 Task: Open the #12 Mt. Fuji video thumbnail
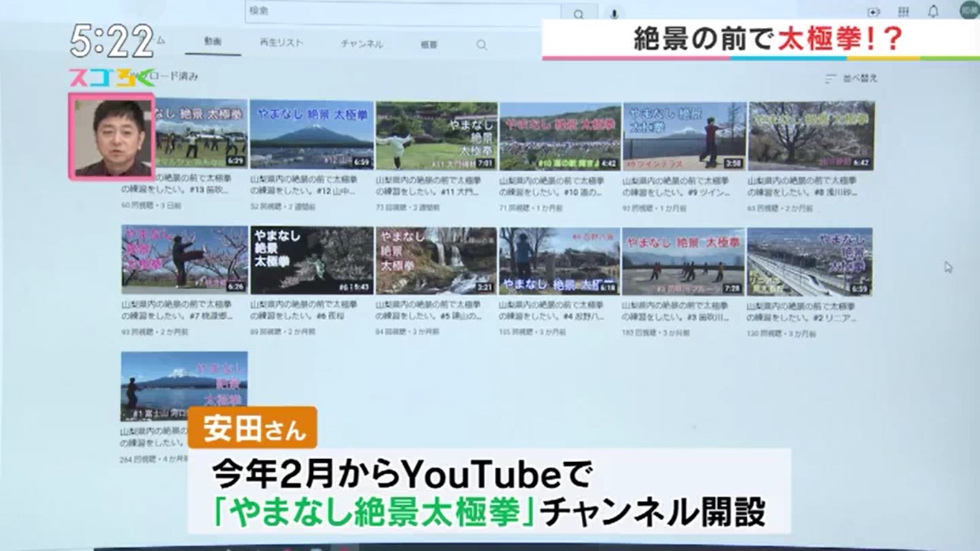pos(311,135)
